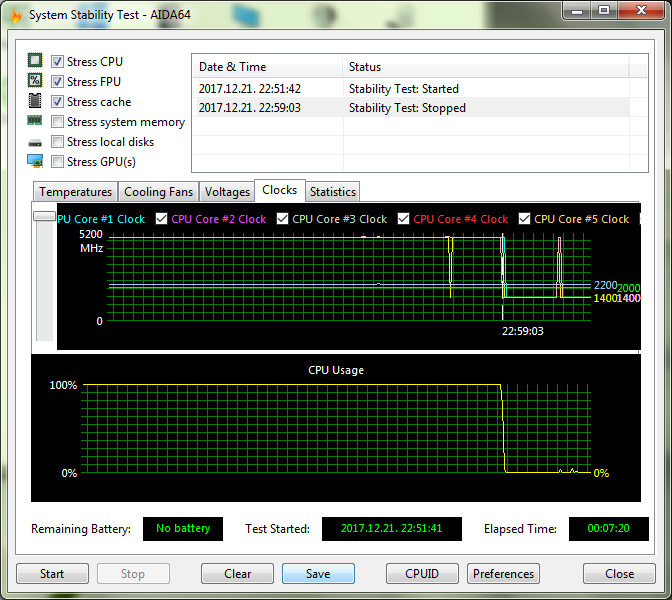672x600 pixels.
Task: Uncheck the Stress FPU checkbox
Action: 57,81
